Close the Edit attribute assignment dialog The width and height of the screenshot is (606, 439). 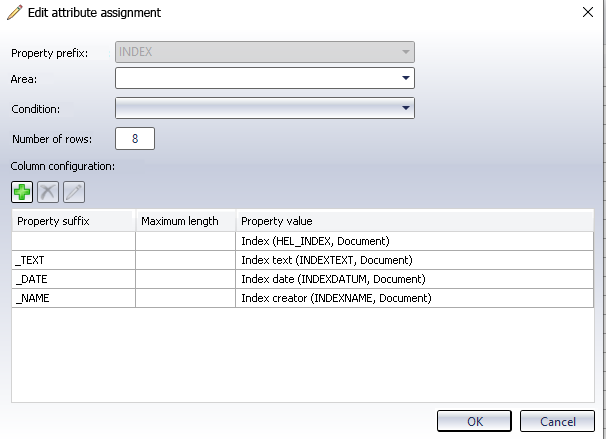pos(586,13)
